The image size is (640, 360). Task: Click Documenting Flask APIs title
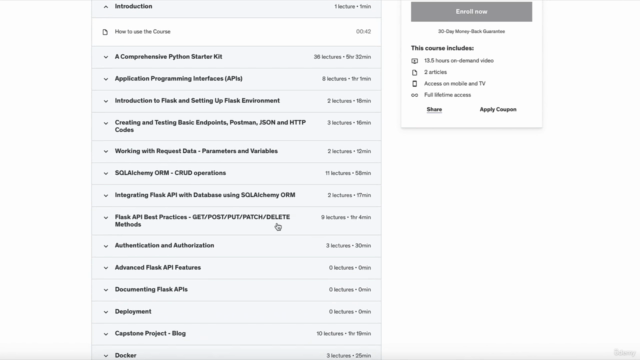[x=151, y=289]
